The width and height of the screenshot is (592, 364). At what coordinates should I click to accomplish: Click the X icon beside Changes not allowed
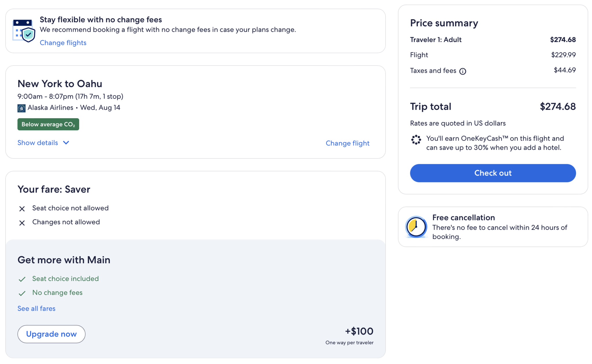[22, 223]
